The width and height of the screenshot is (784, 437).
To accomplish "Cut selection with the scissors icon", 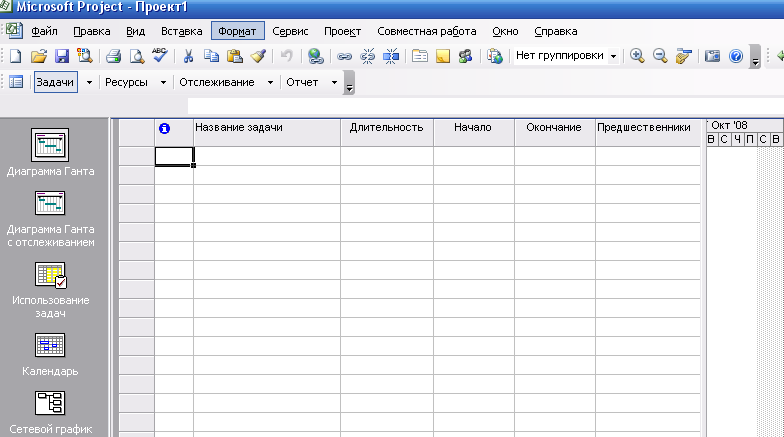I will (x=188, y=56).
